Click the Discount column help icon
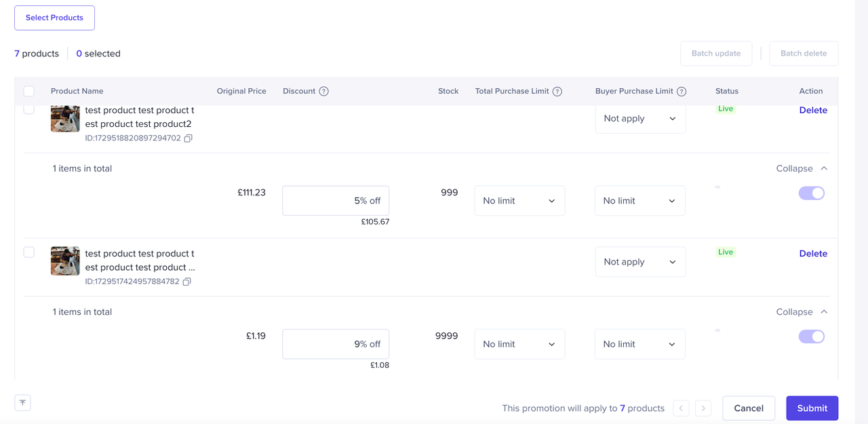The image size is (868, 424). (323, 91)
